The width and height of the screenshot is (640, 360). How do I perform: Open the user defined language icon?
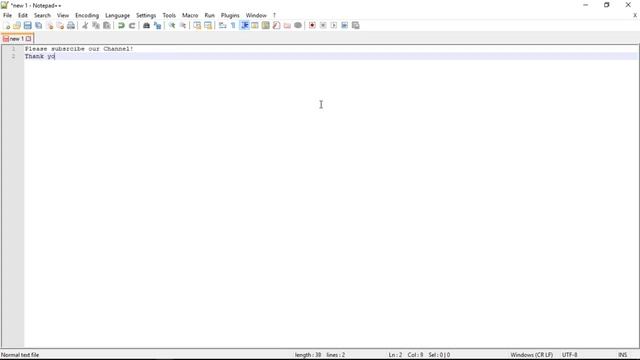point(255,25)
